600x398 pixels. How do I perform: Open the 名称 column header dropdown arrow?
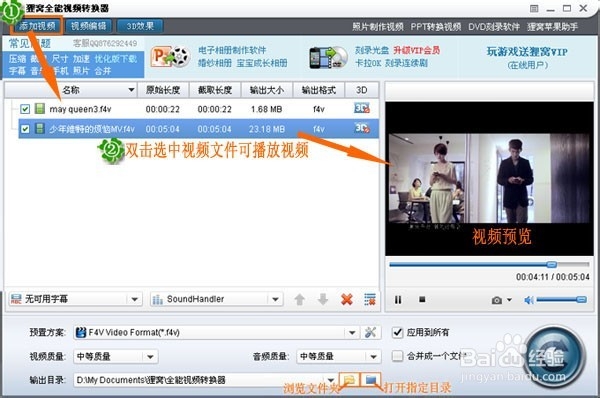[x=131, y=90]
